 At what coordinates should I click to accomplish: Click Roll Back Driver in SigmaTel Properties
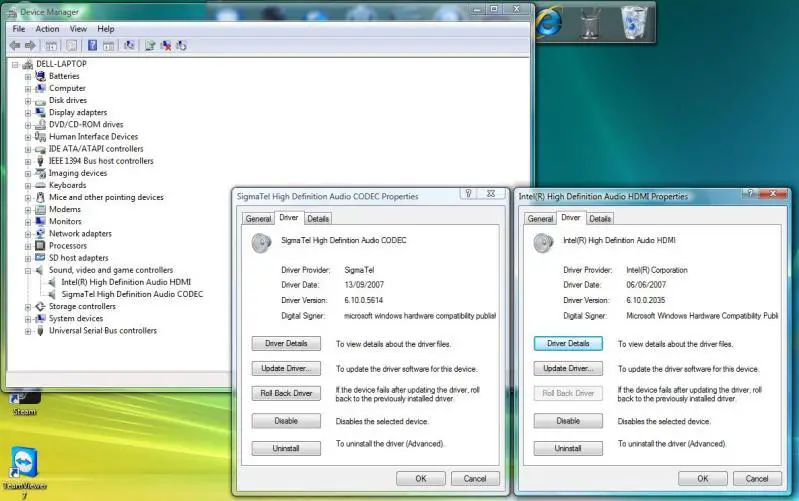(286, 393)
